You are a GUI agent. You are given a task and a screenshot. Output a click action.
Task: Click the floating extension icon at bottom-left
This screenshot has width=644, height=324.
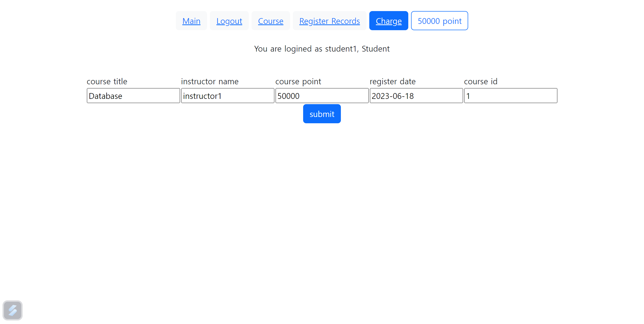point(12,310)
